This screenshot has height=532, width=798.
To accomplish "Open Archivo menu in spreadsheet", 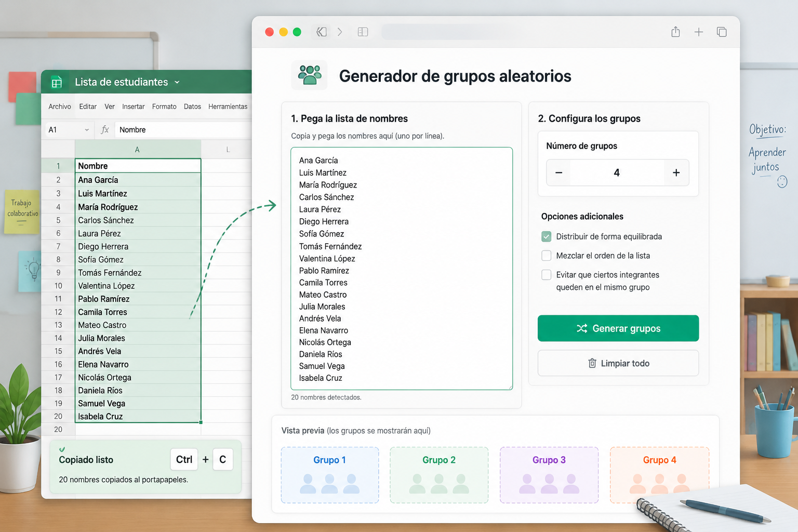I will pyautogui.click(x=60, y=107).
